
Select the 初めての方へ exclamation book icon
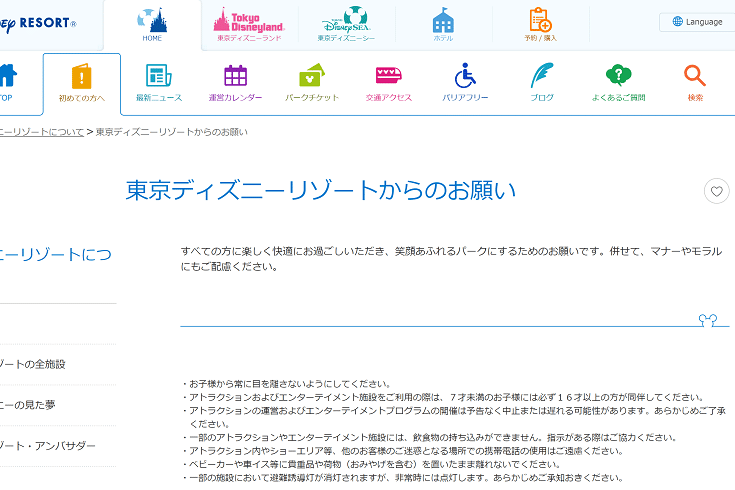(x=82, y=83)
